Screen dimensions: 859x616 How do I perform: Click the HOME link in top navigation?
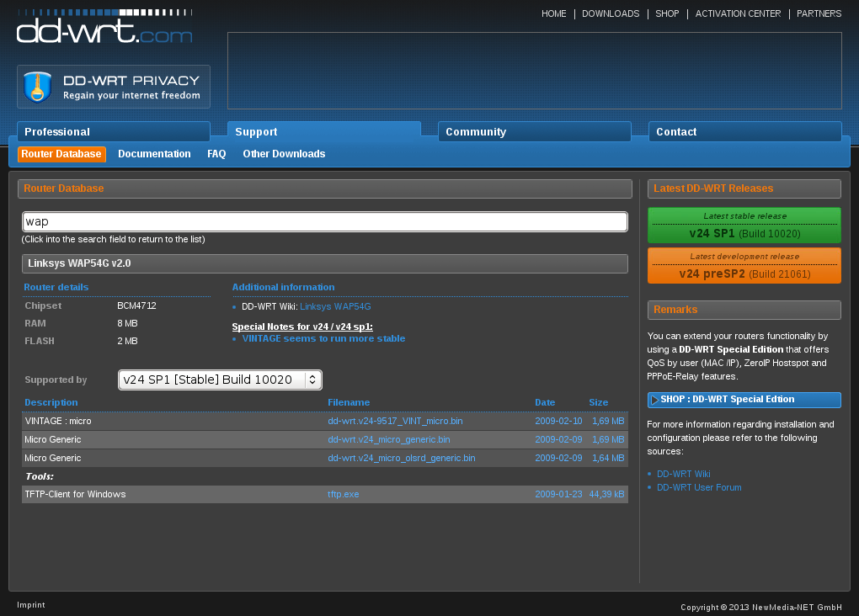(554, 13)
